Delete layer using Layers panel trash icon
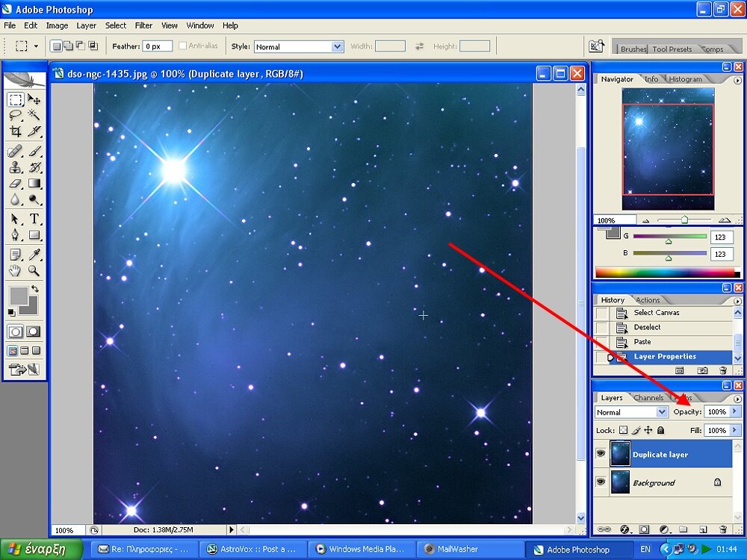The height and width of the screenshot is (560, 747). (x=722, y=529)
